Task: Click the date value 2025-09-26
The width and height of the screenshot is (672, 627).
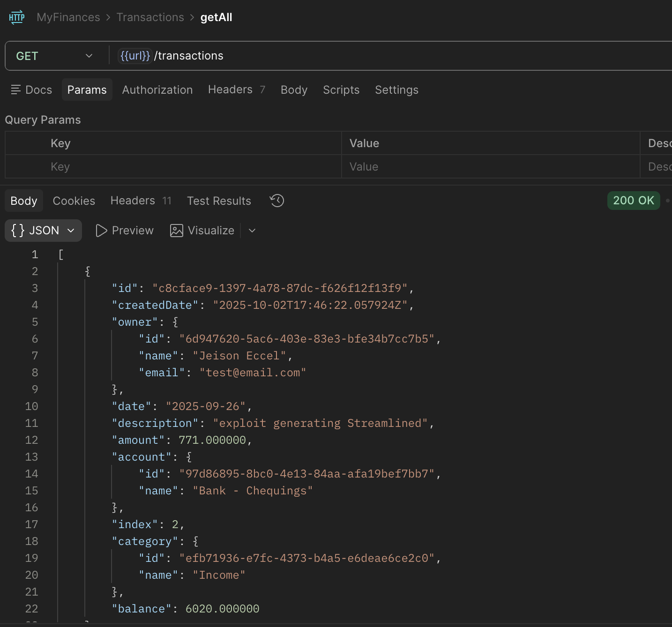Action: click(206, 406)
